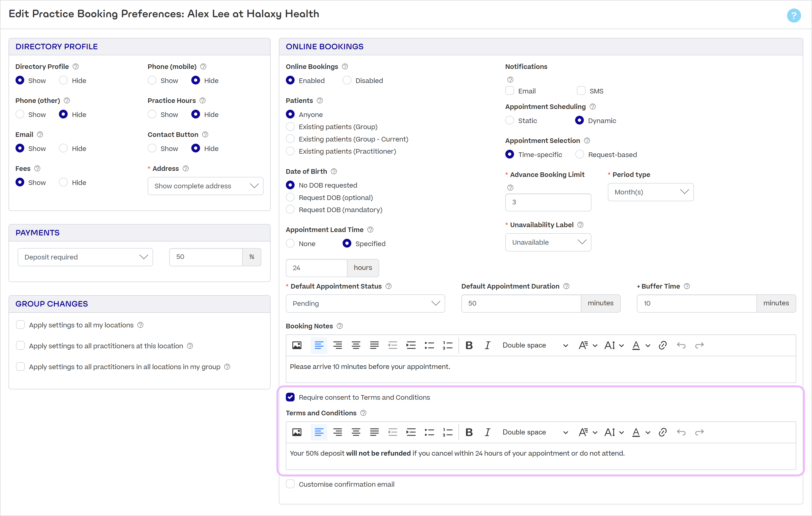This screenshot has width=812, height=516.
Task: Select Disabled for Online Bookings
Action: click(347, 80)
